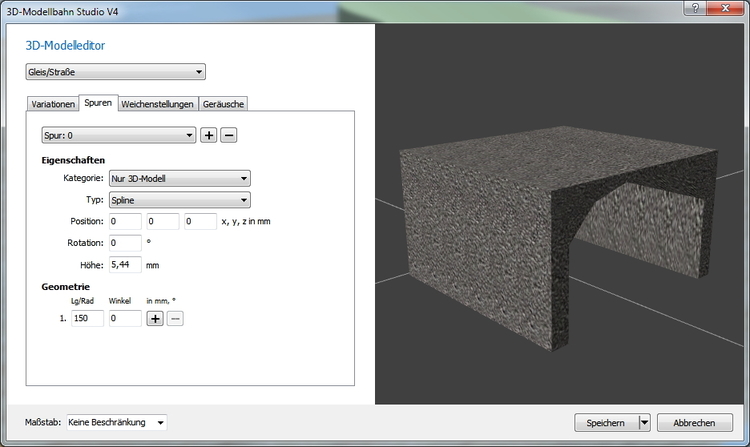Click the Rotation input field
The image size is (750, 447).
(125, 243)
